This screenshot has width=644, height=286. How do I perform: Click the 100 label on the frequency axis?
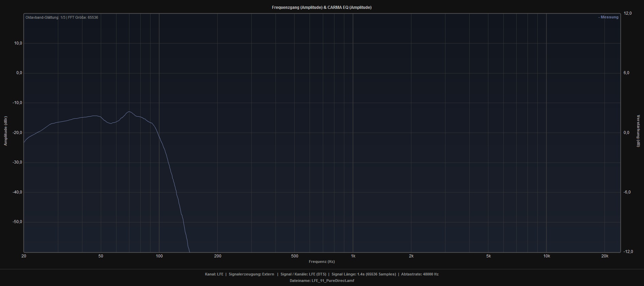point(159,256)
